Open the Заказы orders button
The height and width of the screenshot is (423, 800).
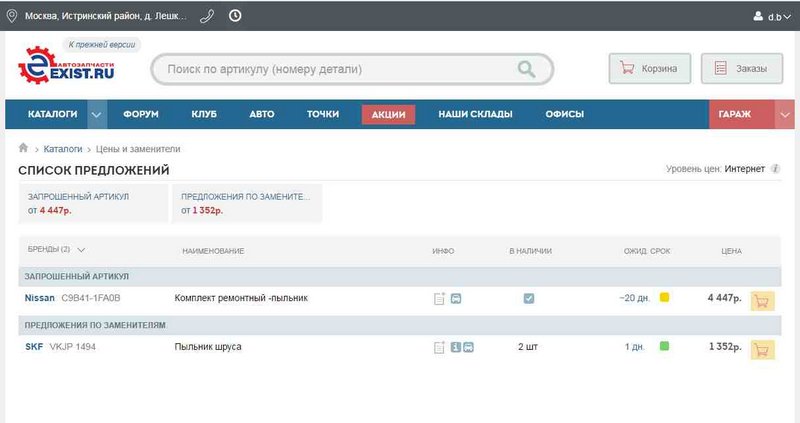click(742, 68)
